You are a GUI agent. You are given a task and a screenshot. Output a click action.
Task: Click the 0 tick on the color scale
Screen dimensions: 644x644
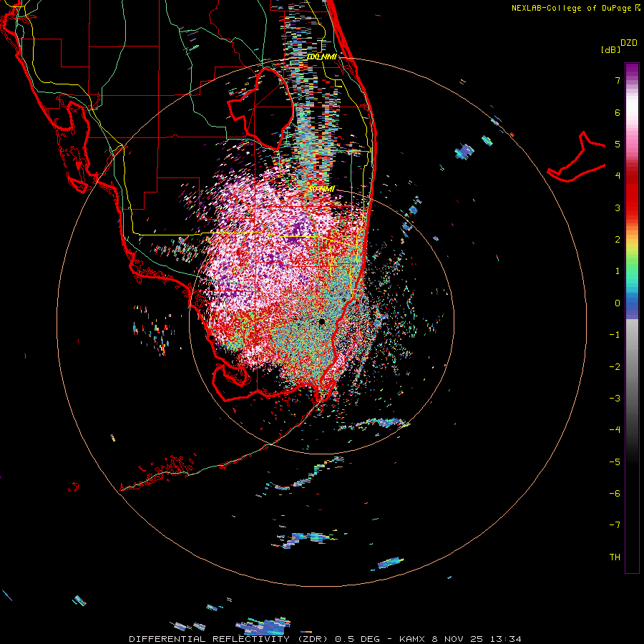tap(618, 303)
